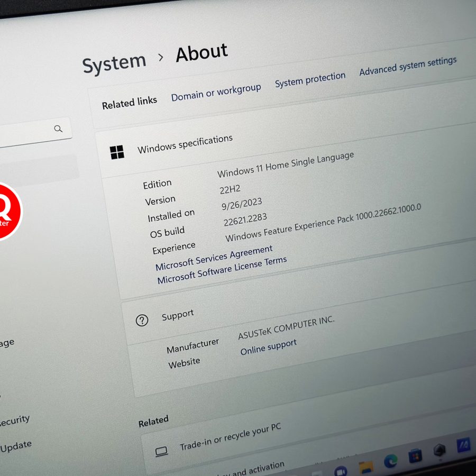Click the question mark icon next to Support
This screenshot has width=476, height=476.
click(x=142, y=321)
